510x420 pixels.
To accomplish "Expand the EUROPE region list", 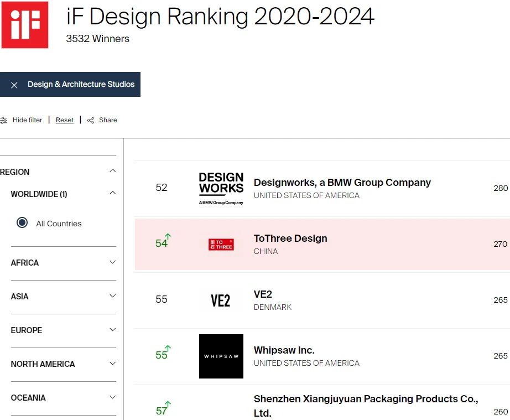I will (x=112, y=330).
